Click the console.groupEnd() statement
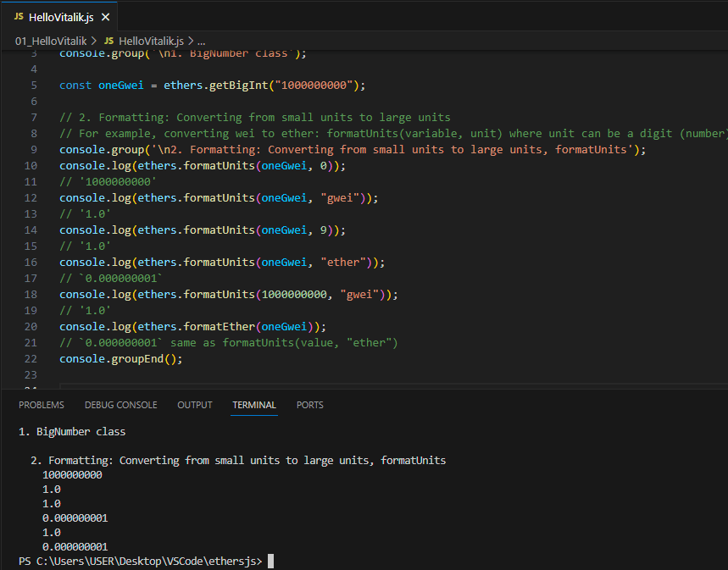Image resolution: width=728 pixels, height=570 pixels. point(120,358)
